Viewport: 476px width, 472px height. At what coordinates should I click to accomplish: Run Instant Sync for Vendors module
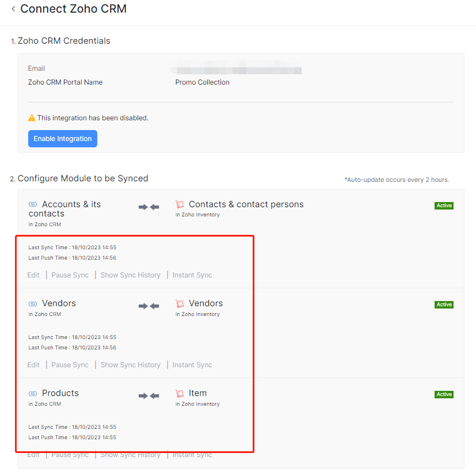point(192,365)
